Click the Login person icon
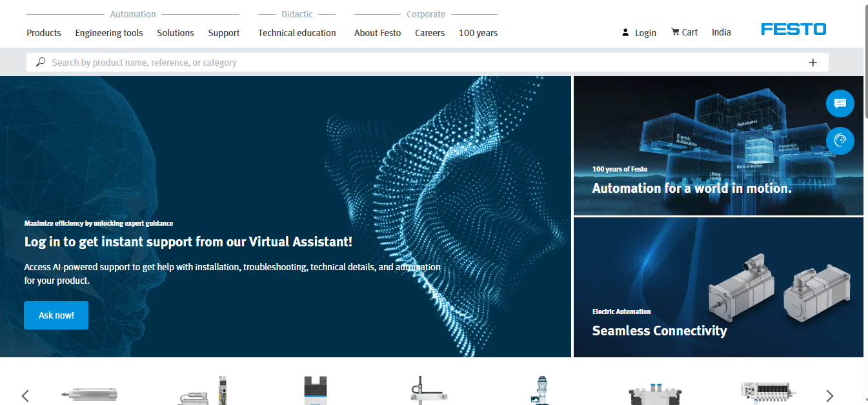This screenshot has height=405, width=868. point(625,32)
